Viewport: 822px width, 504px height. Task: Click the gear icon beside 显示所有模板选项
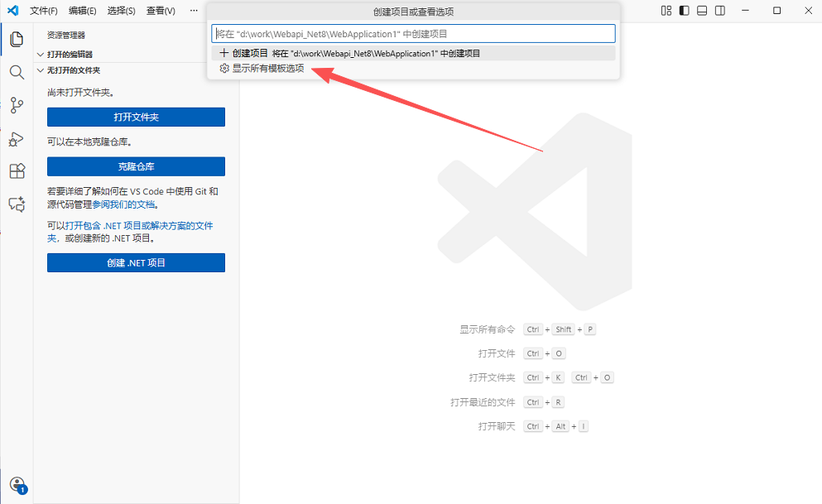point(224,68)
